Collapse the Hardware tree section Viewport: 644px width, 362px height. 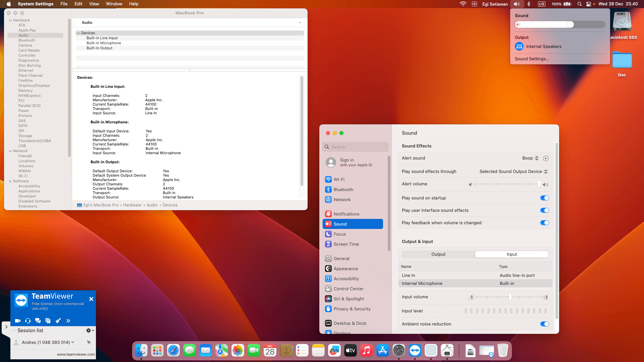pyautogui.click(x=10, y=20)
